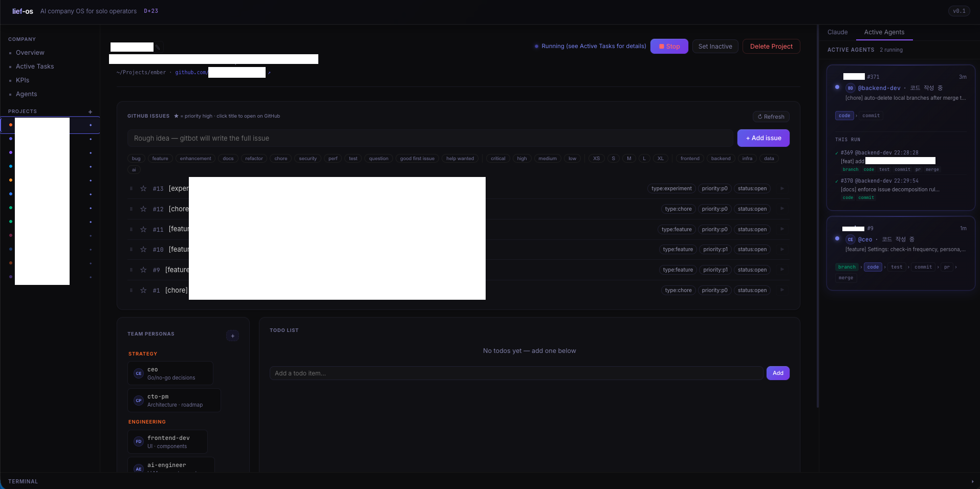980x489 pixels.
Task: Open Active Tasks in sidebar
Action: (35, 66)
